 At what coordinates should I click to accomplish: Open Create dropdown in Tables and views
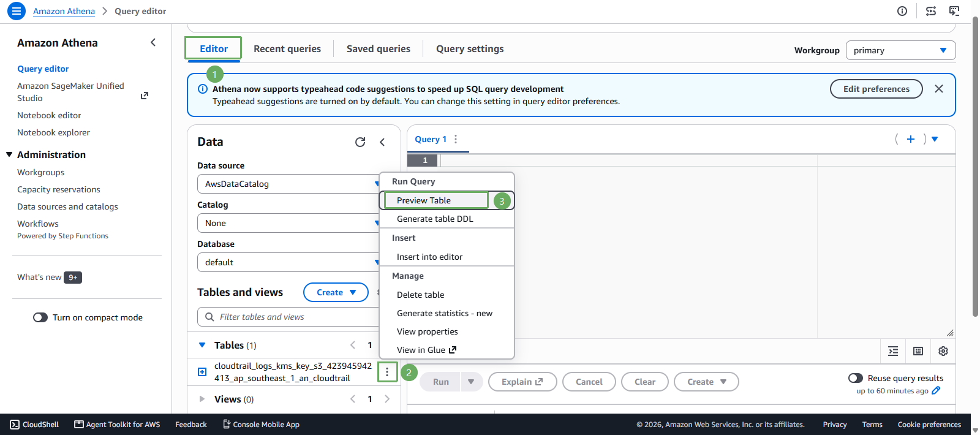click(x=336, y=292)
